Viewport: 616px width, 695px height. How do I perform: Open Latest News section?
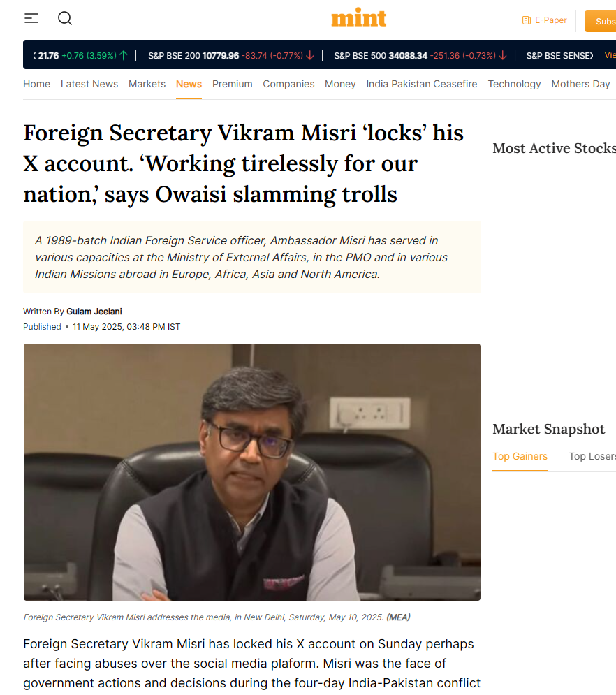(x=89, y=84)
